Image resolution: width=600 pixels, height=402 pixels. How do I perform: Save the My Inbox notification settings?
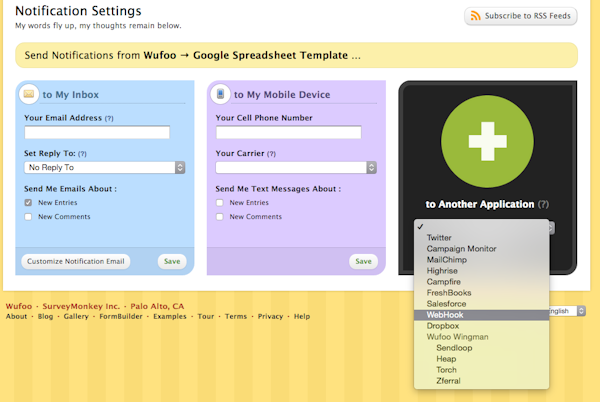point(172,262)
